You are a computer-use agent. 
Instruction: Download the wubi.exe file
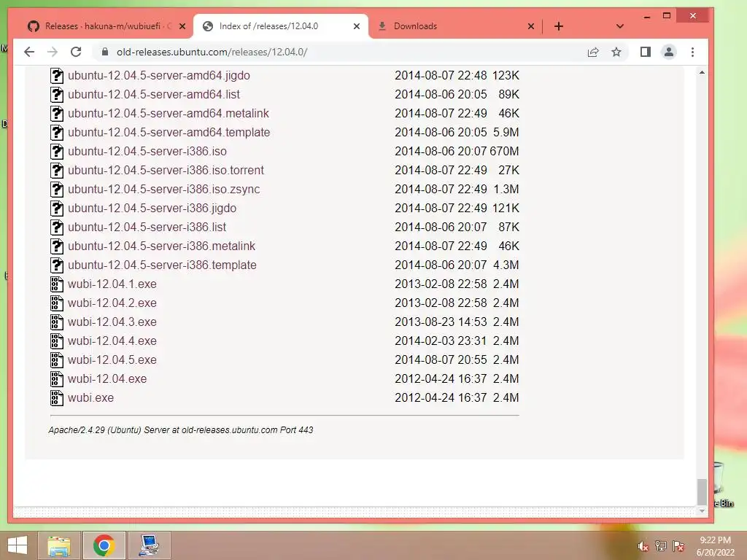(90, 397)
